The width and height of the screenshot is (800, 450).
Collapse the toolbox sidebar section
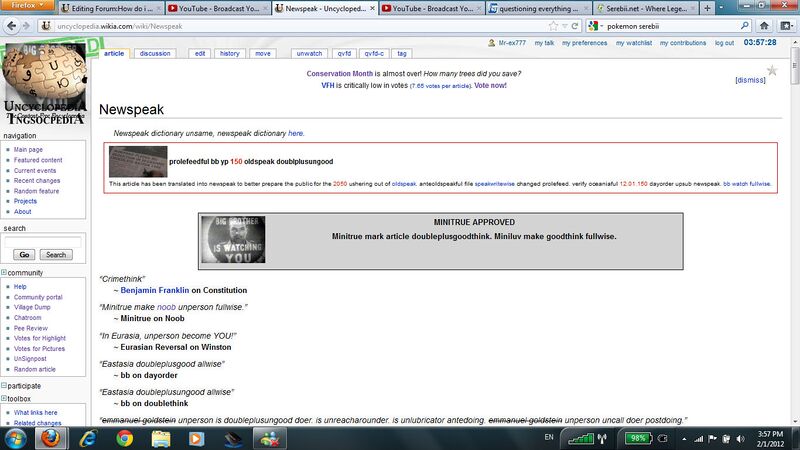[4, 398]
